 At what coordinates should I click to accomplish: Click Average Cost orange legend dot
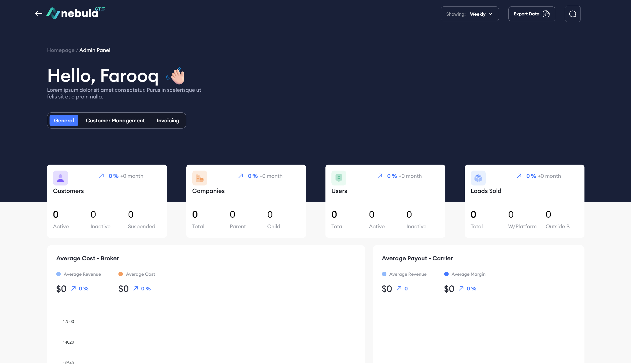120,274
